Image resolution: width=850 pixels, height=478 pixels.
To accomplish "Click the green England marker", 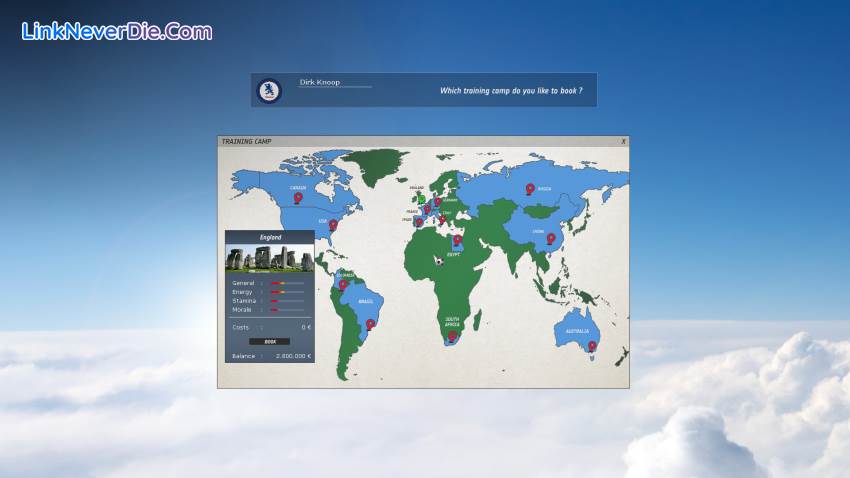I will (421, 199).
